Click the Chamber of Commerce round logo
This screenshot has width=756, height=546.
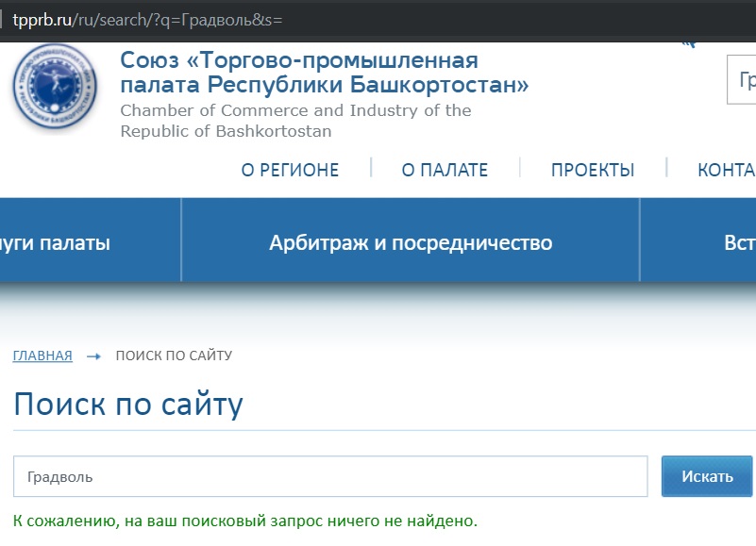click(x=56, y=90)
